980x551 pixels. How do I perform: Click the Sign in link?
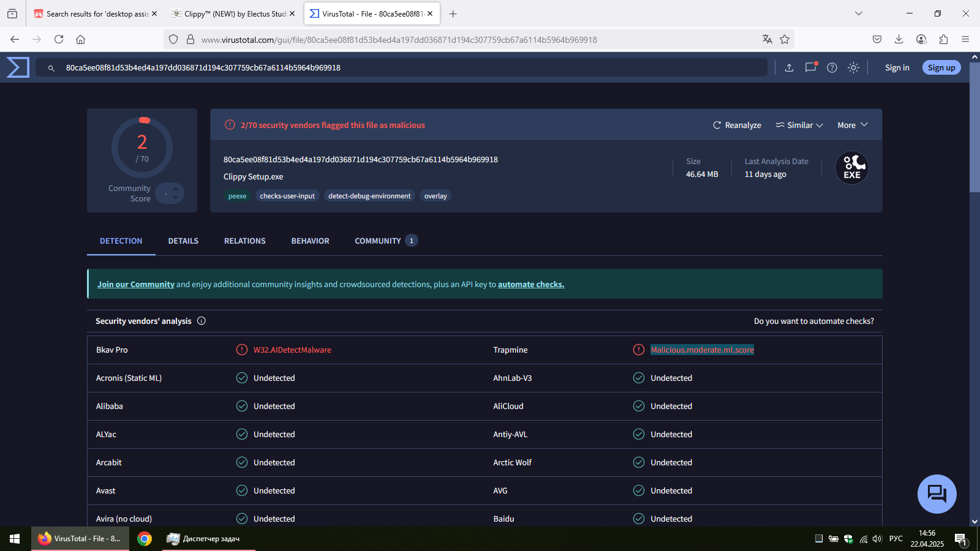click(x=897, y=68)
